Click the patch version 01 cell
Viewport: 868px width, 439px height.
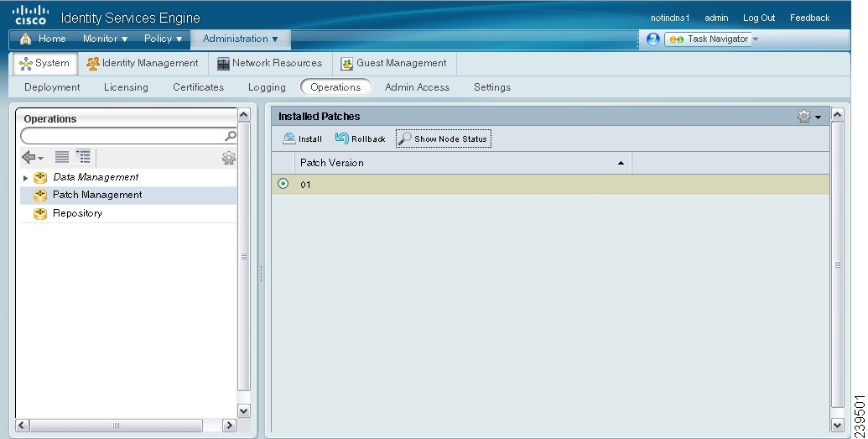click(305, 185)
